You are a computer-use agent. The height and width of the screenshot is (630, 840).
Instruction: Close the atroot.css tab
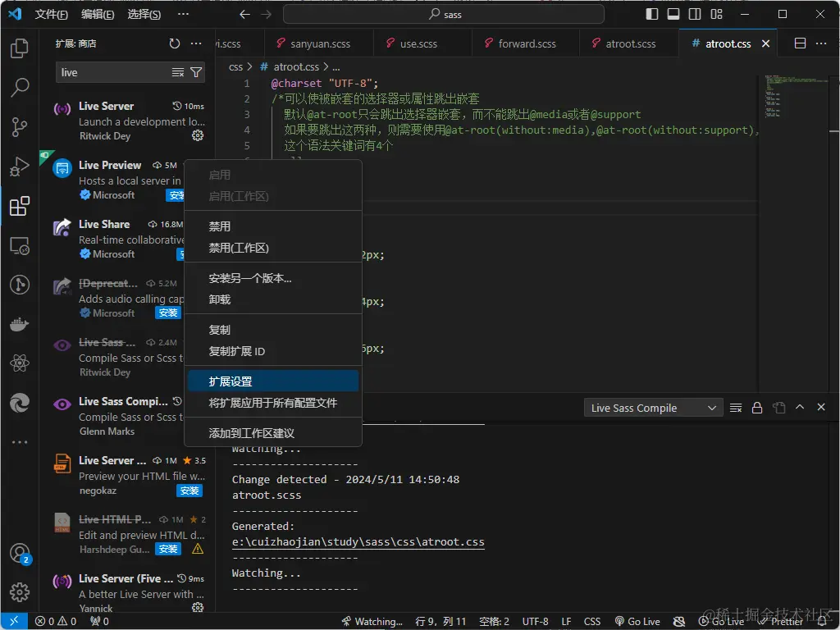coord(765,43)
